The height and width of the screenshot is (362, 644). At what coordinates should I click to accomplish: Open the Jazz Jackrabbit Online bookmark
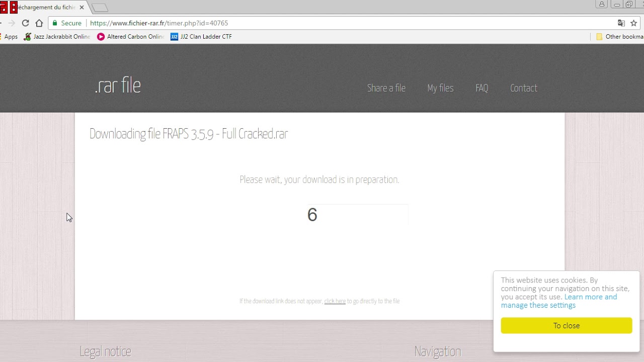click(57, 37)
